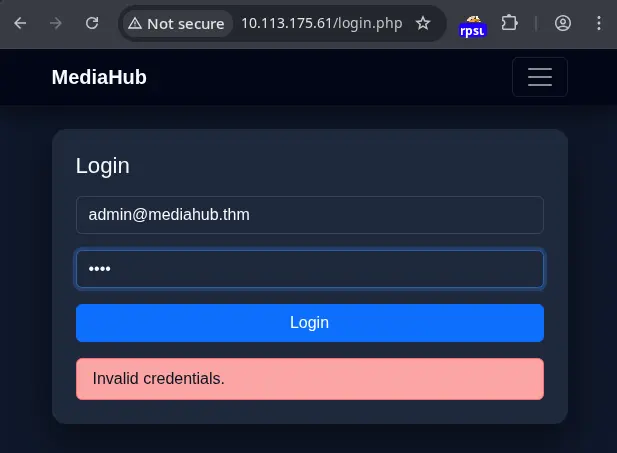Click the browser forward arrow
This screenshot has height=453, width=617.
(x=55, y=23)
